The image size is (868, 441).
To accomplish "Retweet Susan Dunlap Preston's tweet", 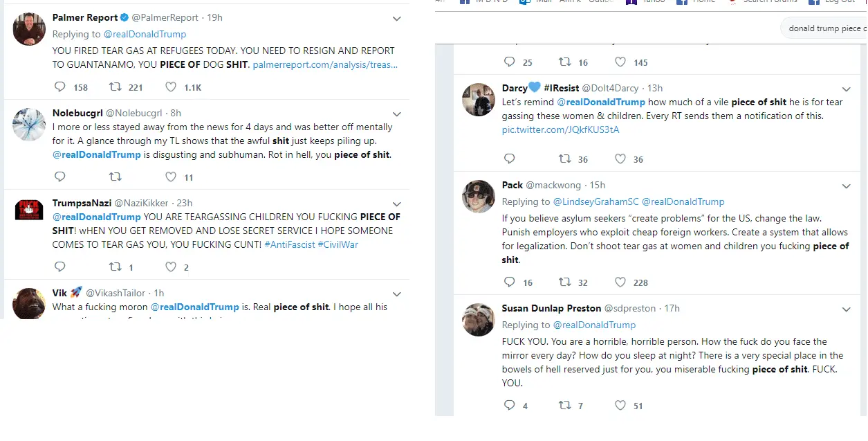I will [565, 405].
